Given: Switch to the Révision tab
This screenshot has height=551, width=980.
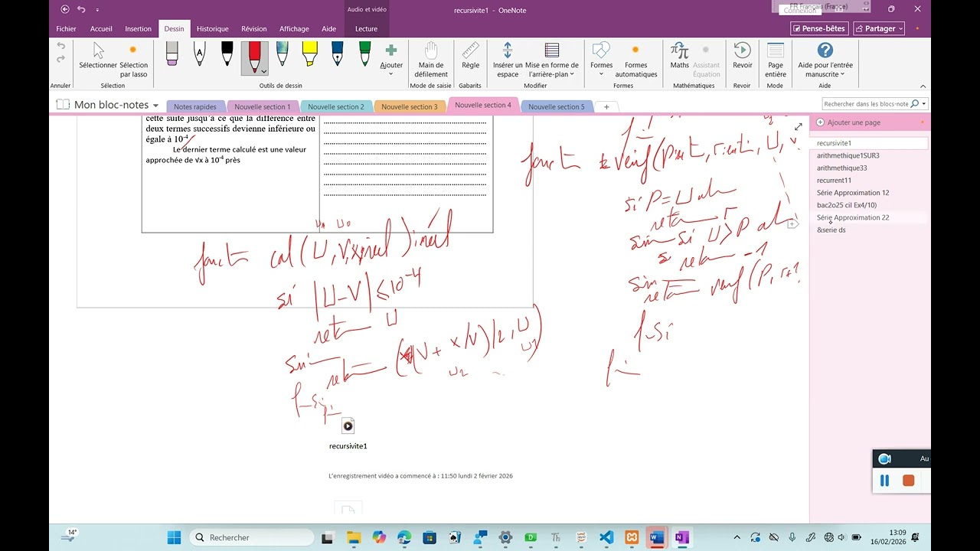Looking at the screenshot, I should (x=254, y=29).
